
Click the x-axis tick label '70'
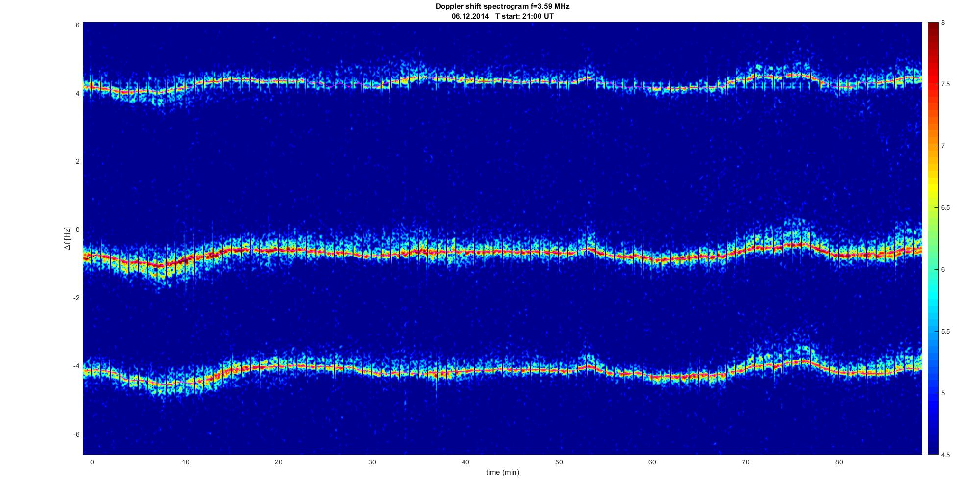pyautogui.click(x=746, y=462)
